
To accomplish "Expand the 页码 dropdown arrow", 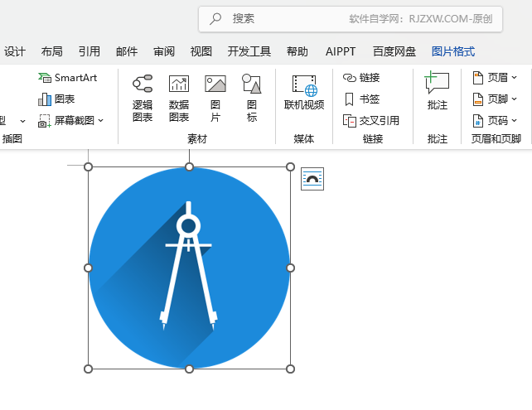I will pos(514,120).
